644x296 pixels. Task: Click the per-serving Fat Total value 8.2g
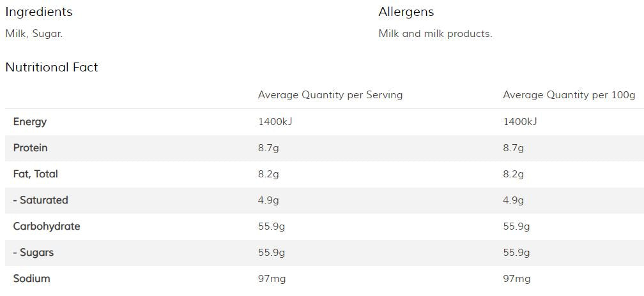pyautogui.click(x=268, y=174)
